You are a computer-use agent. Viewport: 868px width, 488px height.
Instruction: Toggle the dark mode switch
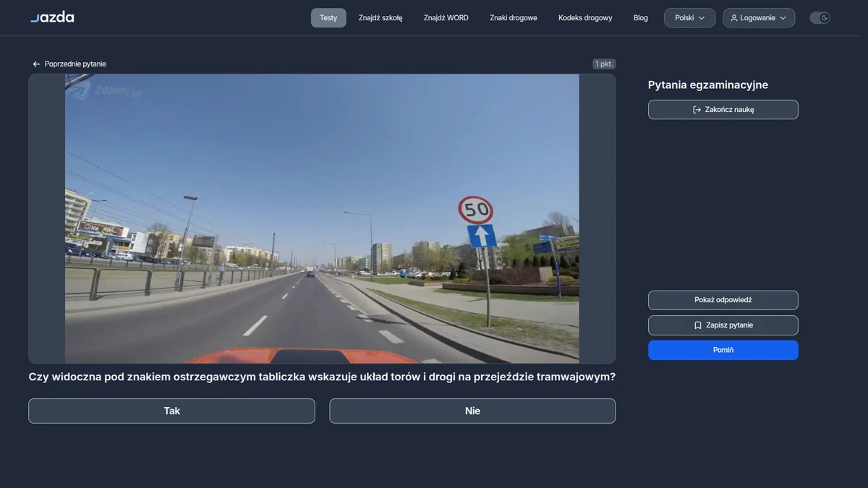point(820,18)
